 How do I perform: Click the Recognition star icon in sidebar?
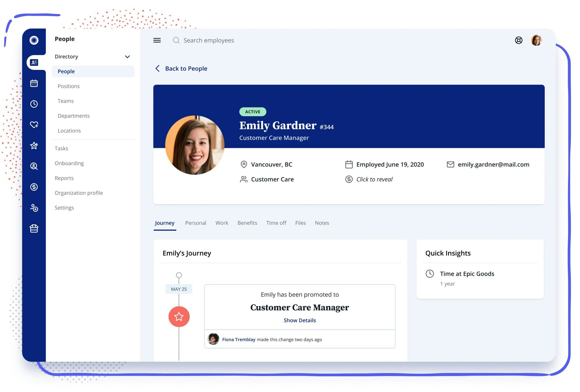point(34,145)
